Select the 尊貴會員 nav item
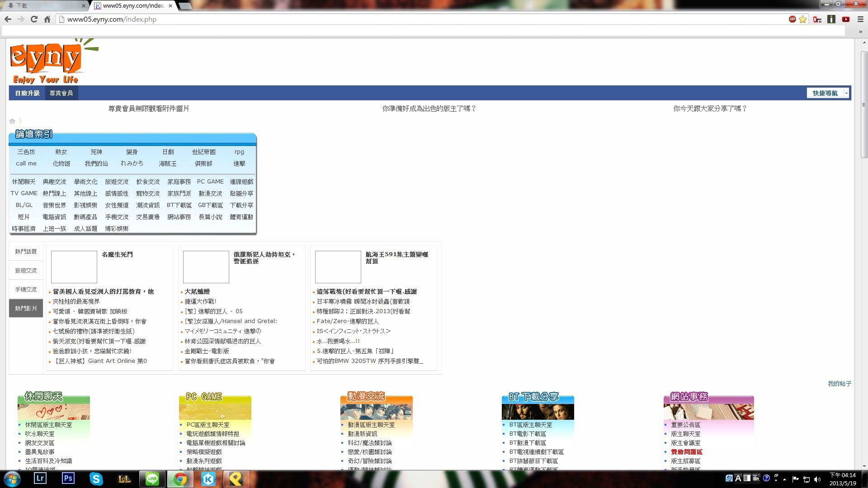Screen dimensions: 868x488 pos(61,93)
